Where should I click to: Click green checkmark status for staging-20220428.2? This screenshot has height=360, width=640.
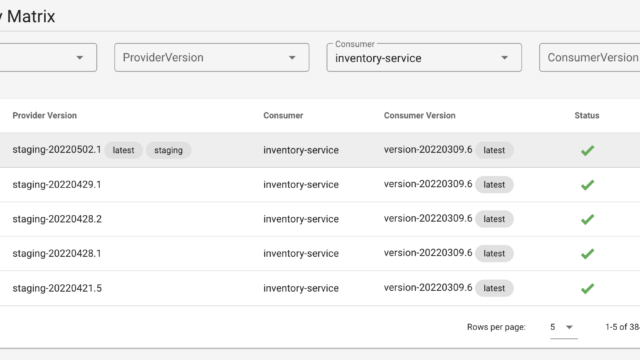(587, 220)
